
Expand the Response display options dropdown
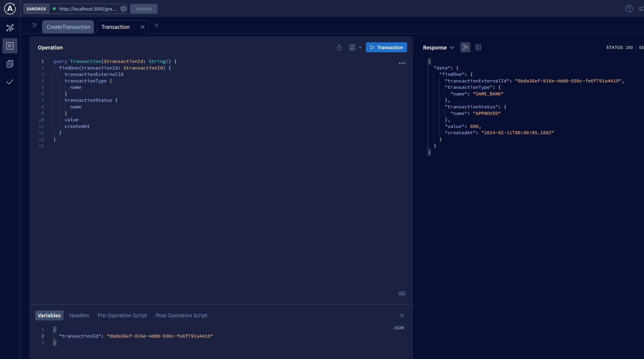(x=452, y=47)
